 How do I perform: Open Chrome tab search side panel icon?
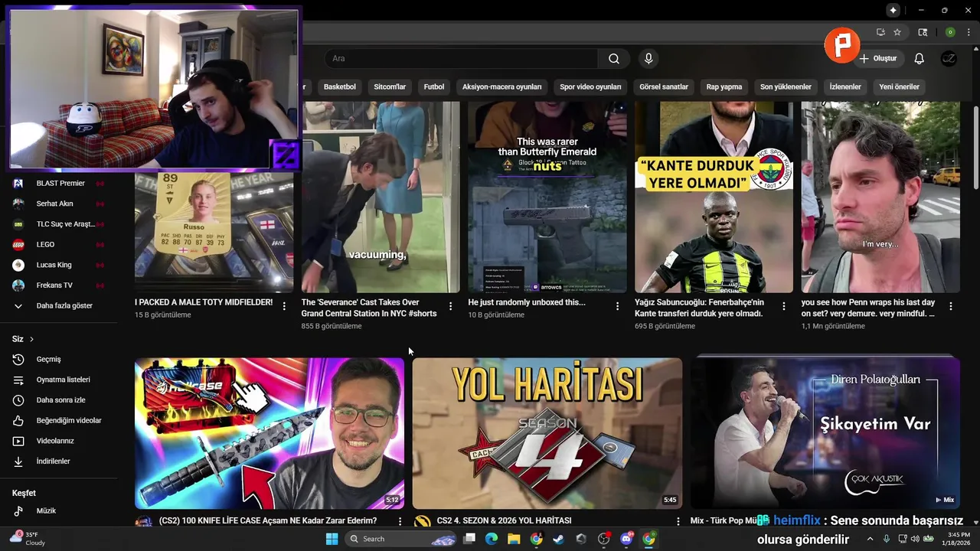tap(923, 32)
